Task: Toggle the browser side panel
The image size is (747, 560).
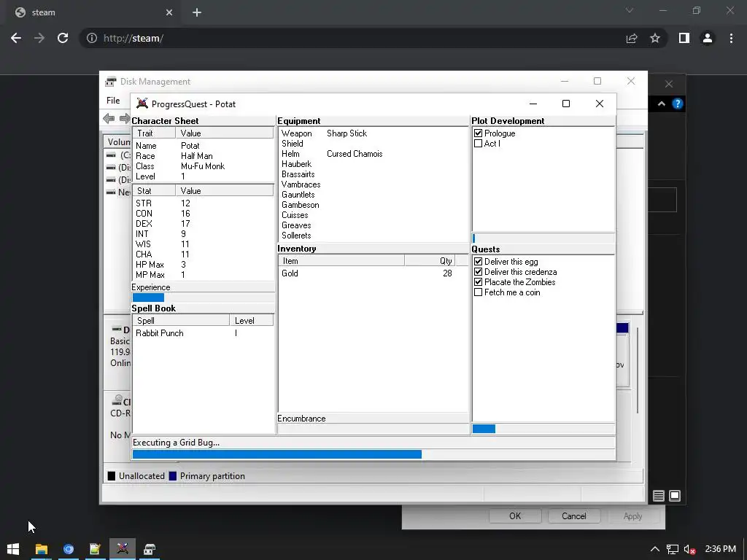Action: click(684, 38)
